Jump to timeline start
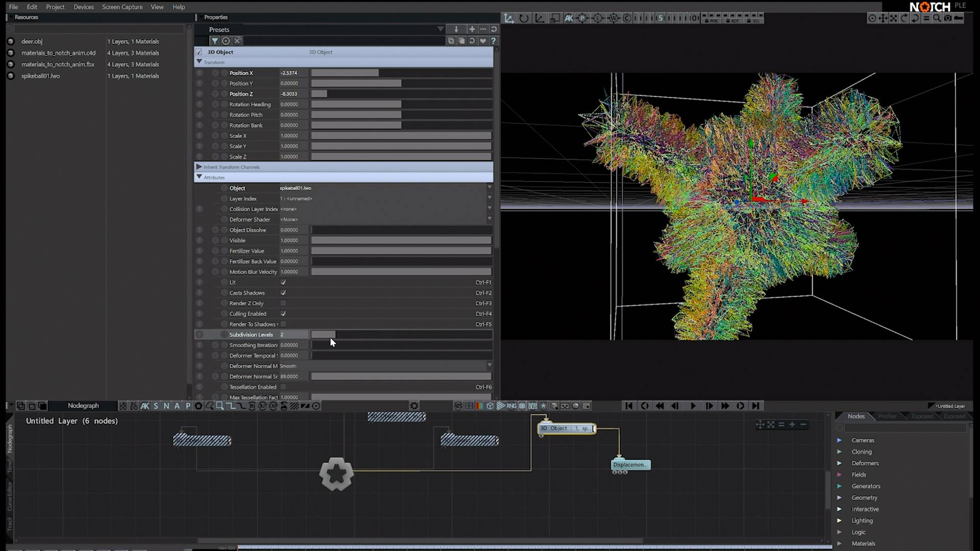The height and width of the screenshot is (551, 980). (x=629, y=406)
